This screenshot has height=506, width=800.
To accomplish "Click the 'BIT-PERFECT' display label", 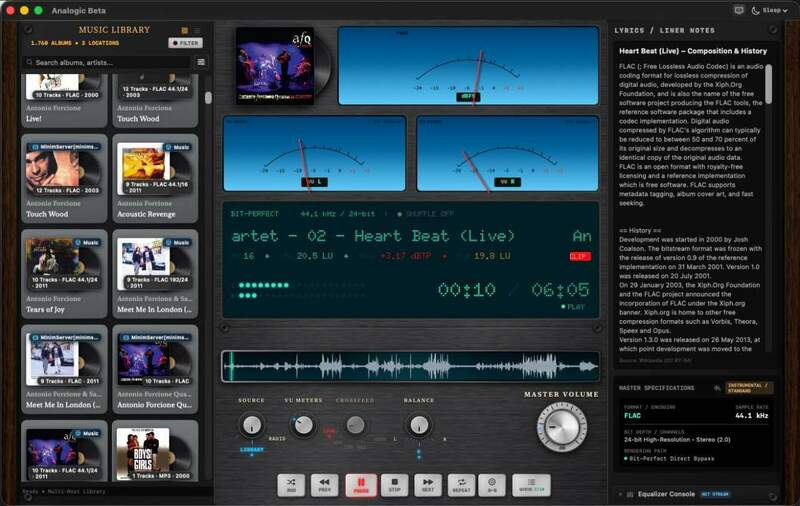I will pos(255,214).
